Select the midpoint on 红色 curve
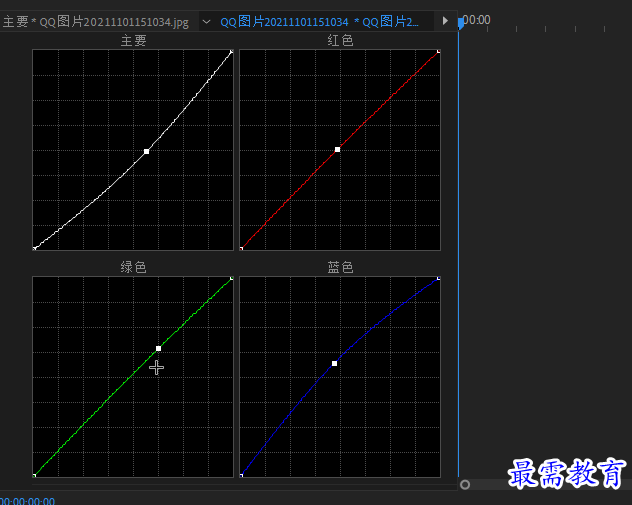This screenshot has height=505, width=632. (x=337, y=150)
